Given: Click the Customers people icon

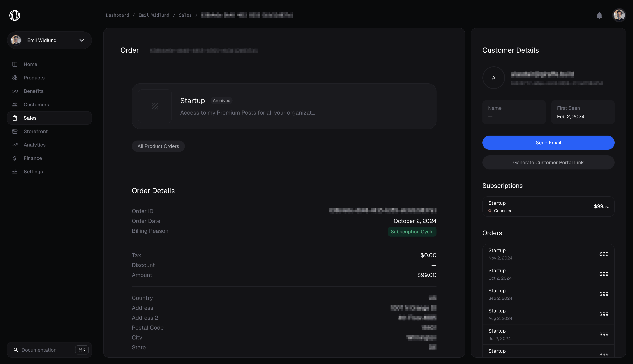Looking at the screenshot, I should click(x=15, y=105).
